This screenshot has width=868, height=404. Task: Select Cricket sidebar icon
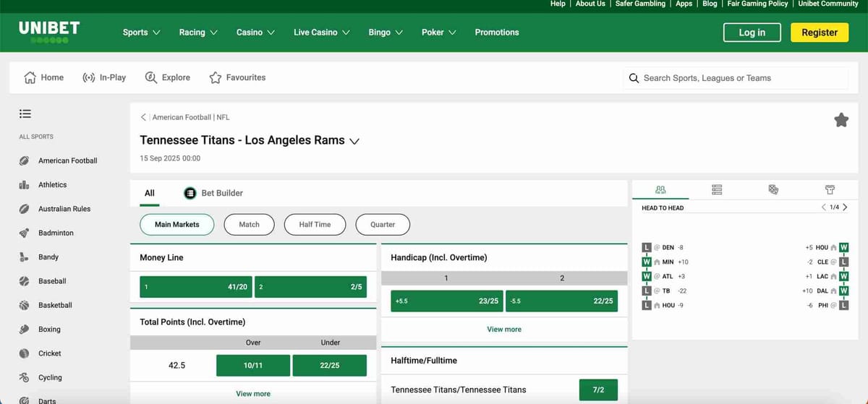click(x=25, y=353)
